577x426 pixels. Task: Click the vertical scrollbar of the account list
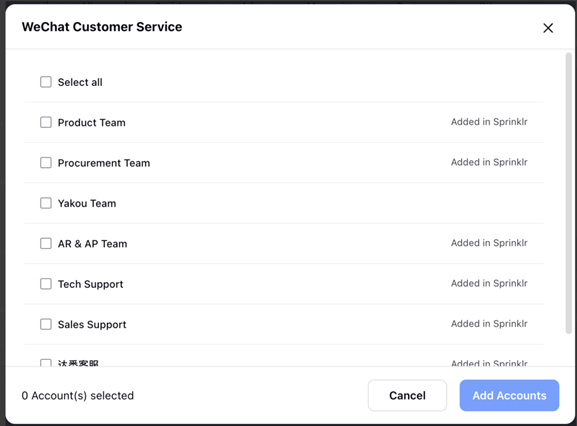pos(569,193)
